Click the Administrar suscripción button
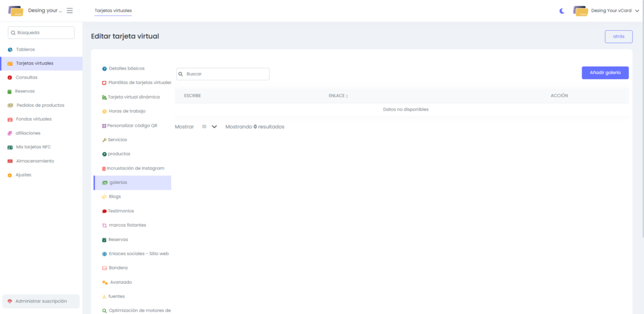The image size is (644, 314). coord(41,301)
